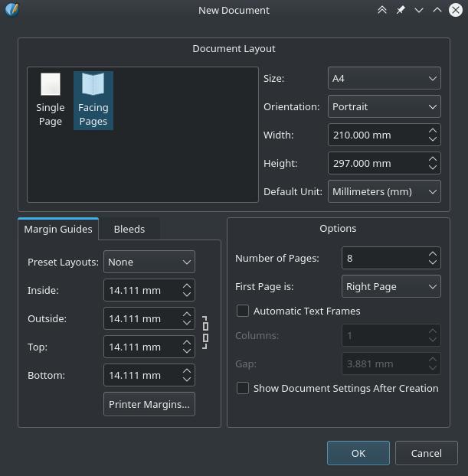Decrease Number of Pages with down arrow
The height and width of the screenshot is (476, 468).
(433, 262)
